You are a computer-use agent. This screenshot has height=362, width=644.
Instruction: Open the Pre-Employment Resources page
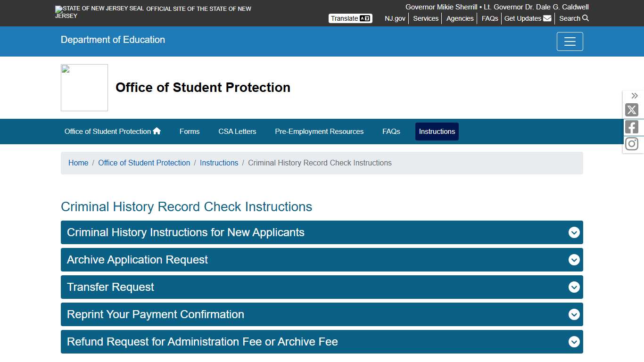coord(319,132)
